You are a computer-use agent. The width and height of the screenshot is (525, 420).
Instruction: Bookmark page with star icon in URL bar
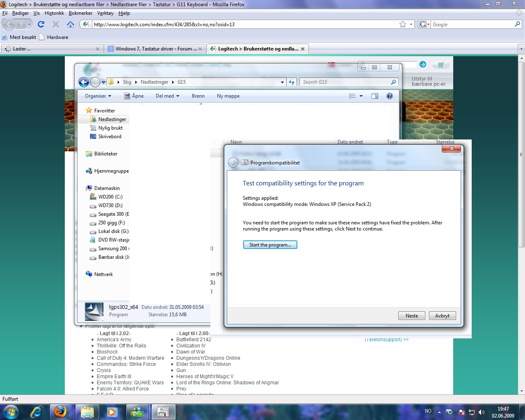click(403, 24)
